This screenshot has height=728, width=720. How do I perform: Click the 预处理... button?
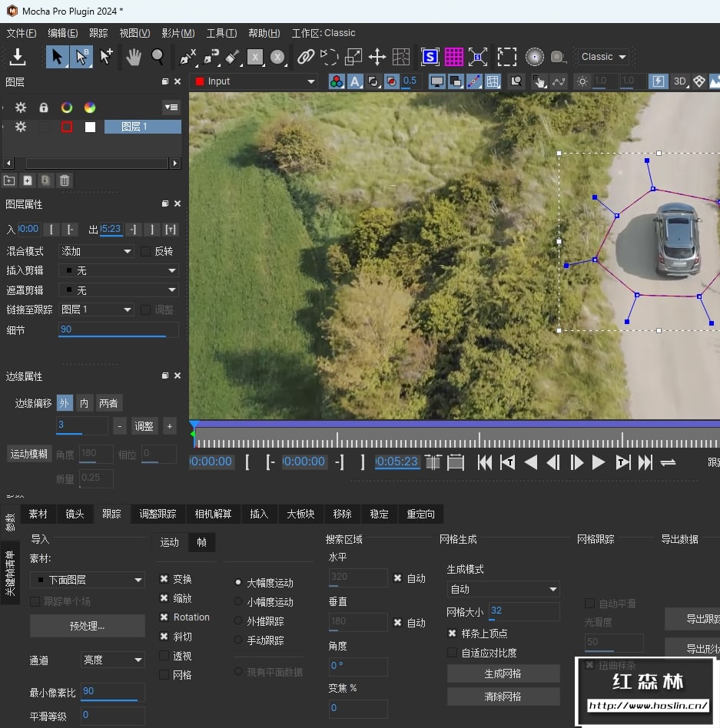(87, 626)
